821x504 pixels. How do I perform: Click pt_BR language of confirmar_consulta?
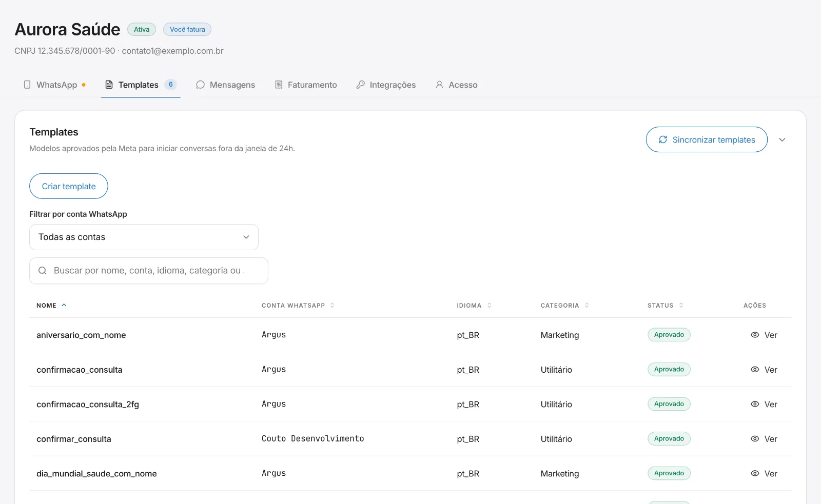pyautogui.click(x=468, y=439)
